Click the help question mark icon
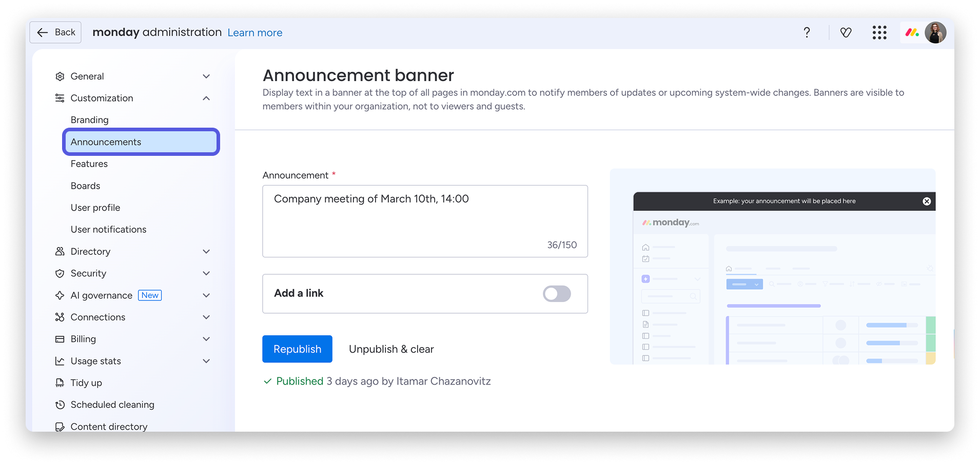 807,32
